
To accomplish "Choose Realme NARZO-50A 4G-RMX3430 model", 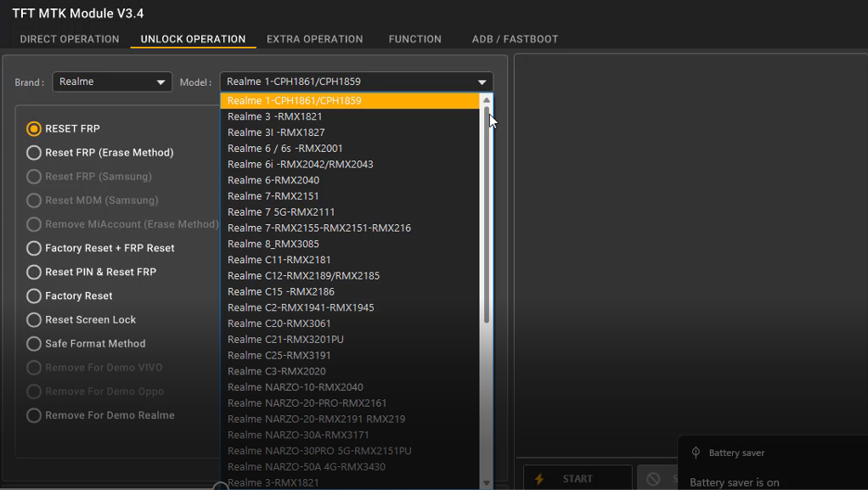I will 350,467.
